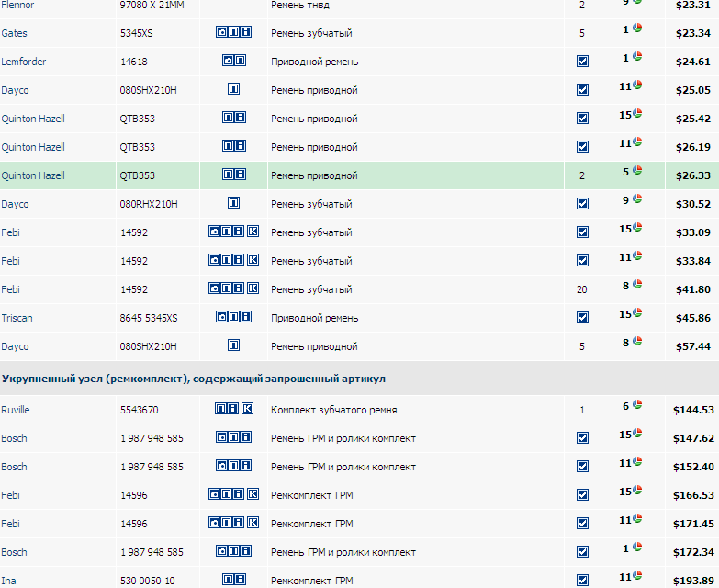Click the availability checkmark in the Dayco $30.52 row
Screen dimensions: 719x588
coord(582,203)
